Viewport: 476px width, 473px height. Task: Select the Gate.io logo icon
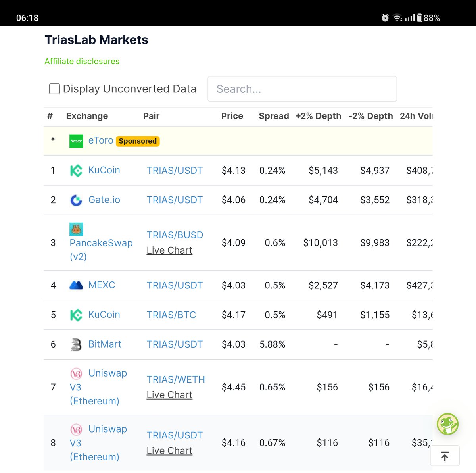pos(76,200)
